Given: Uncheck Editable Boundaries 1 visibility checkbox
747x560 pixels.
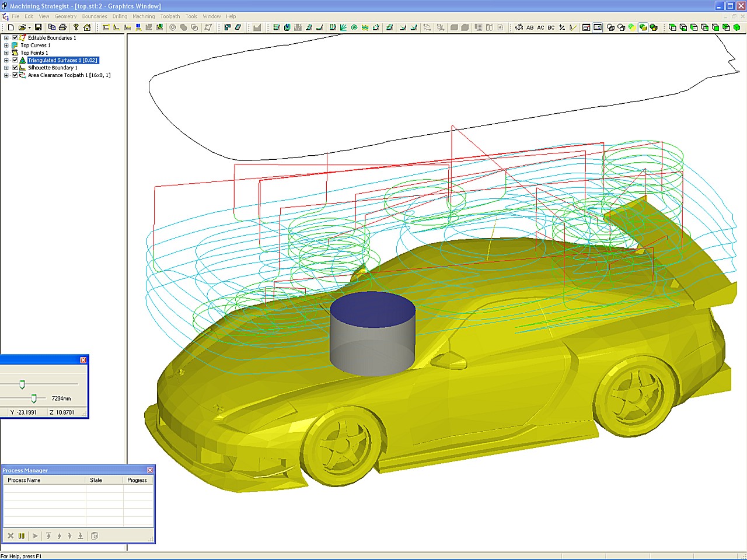Looking at the screenshot, I should pyautogui.click(x=15, y=38).
